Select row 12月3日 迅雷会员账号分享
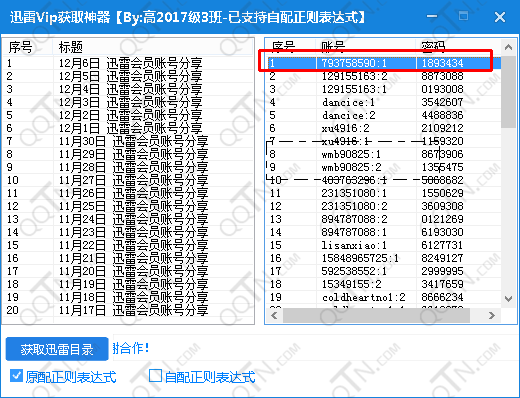Screen dimensions: 520x398 tap(128, 102)
